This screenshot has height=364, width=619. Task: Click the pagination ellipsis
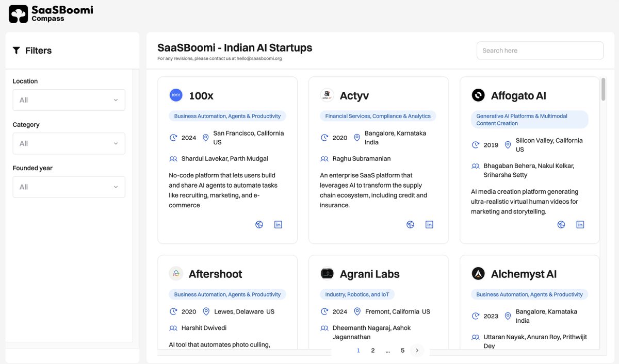click(388, 351)
